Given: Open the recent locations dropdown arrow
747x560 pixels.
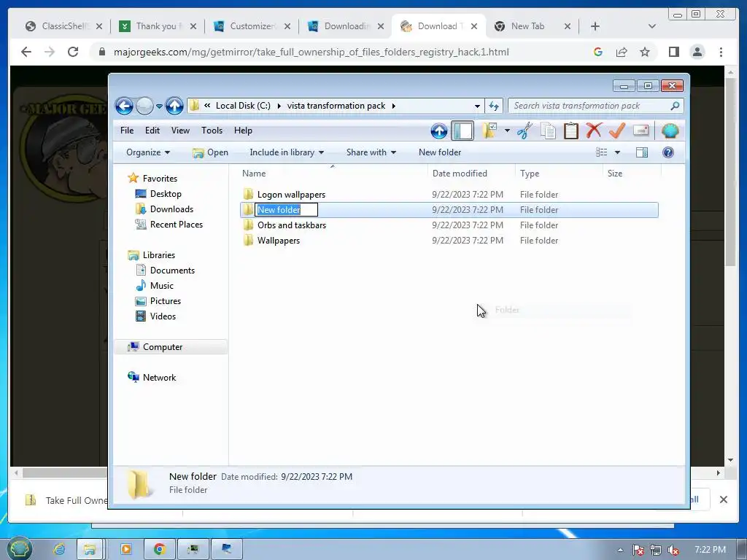Looking at the screenshot, I should (159, 106).
